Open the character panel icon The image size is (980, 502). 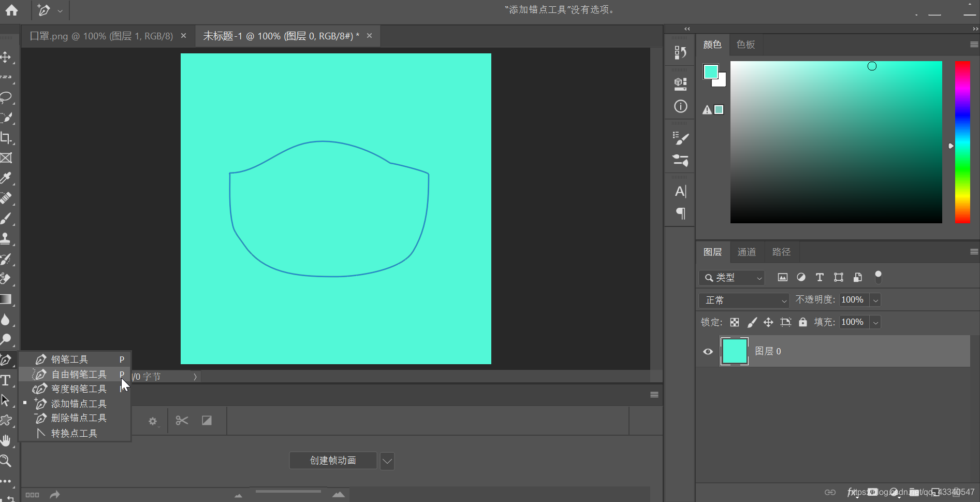(x=681, y=192)
